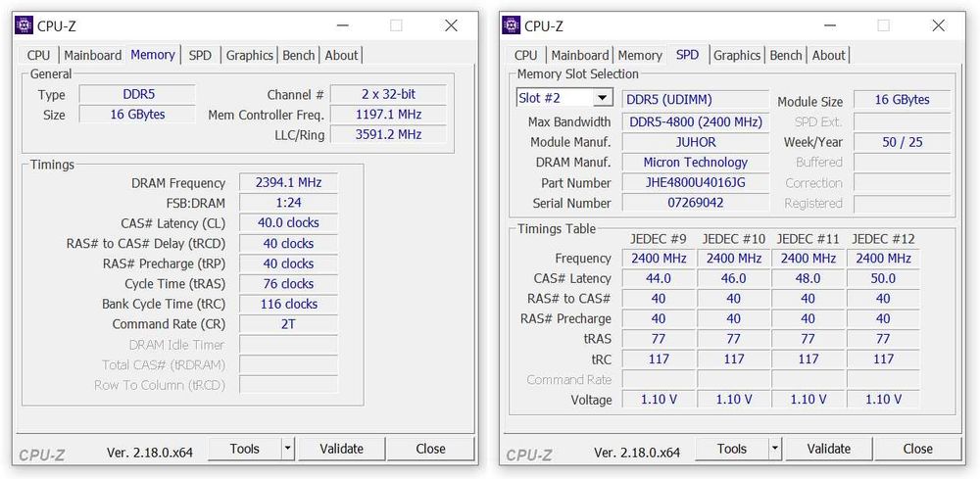Click RAS# Precharge (tRP) value 40 clocks
The height and width of the screenshot is (479, 980).
click(288, 263)
